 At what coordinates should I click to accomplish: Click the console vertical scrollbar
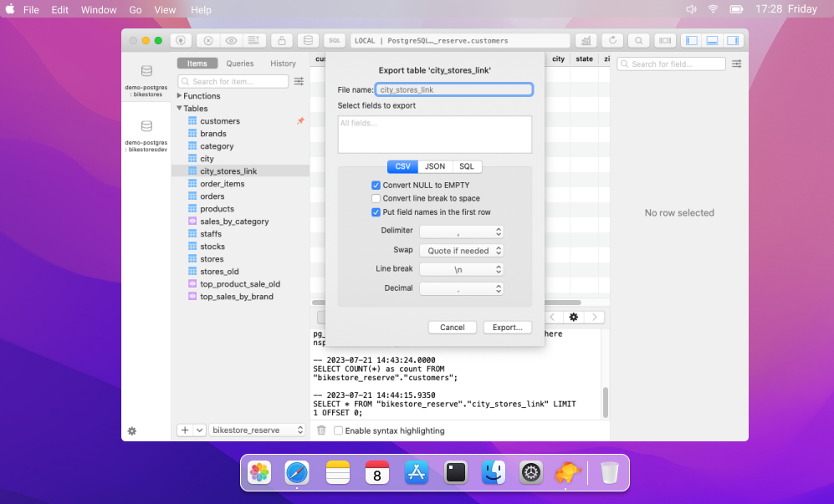[x=606, y=402]
